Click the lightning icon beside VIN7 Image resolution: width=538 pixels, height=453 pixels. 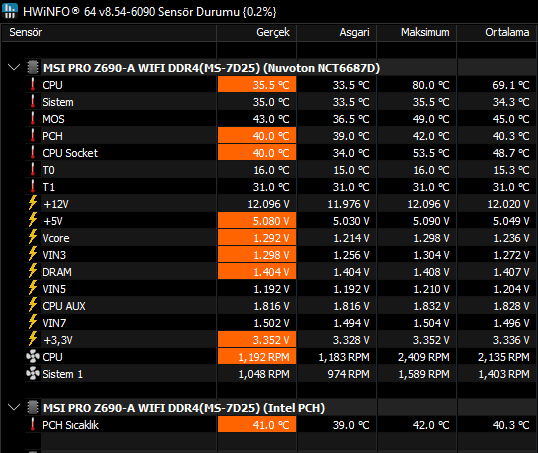click(x=33, y=322)
